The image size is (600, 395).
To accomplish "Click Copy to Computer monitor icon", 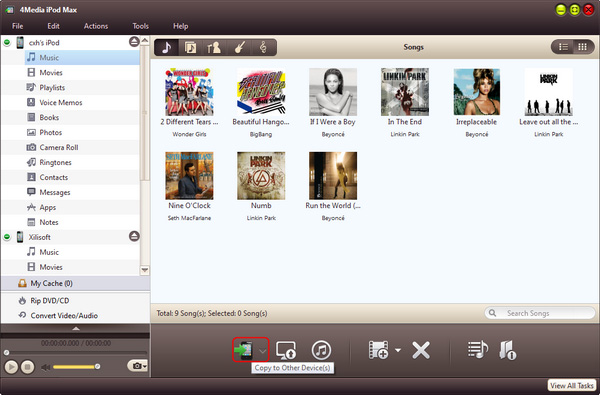I will pos(286,350).
